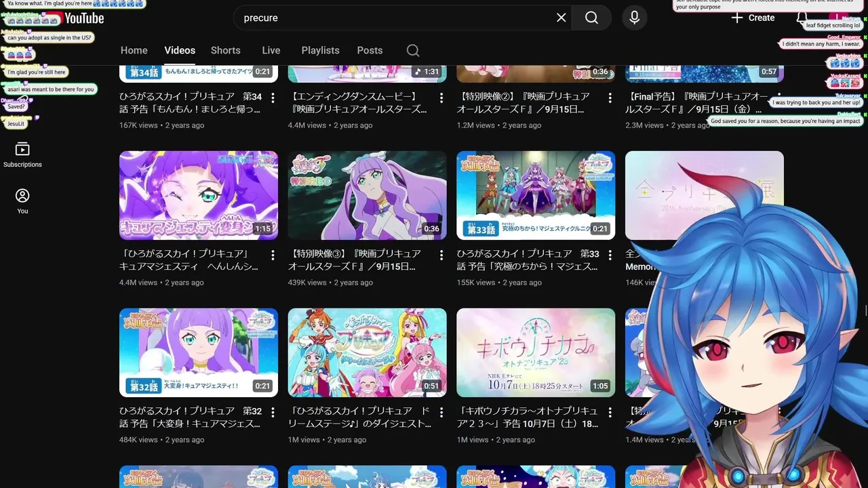This screenshot has height=488, width=868.
Task: Open options for the キュアマジェスティ へんしん video
Action: [x=273, y=256]
